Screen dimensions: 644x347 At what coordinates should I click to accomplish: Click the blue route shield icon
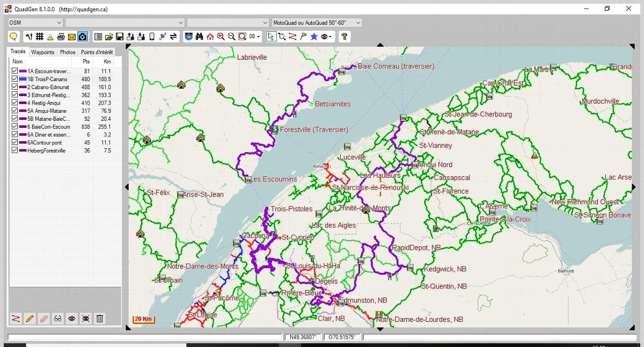189,37
